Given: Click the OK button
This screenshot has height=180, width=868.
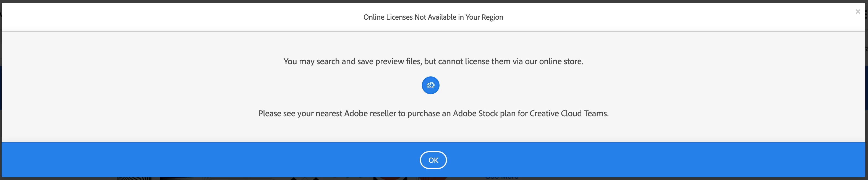Looking at the screenshot, I should click(x=433, y=160).
